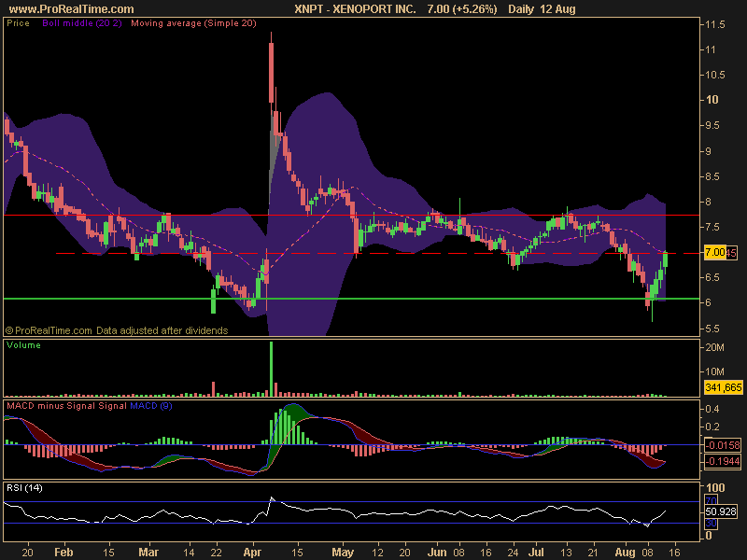Click the 100 RSI axis label
The image size is (747, 560).
(x=715, y=487)
